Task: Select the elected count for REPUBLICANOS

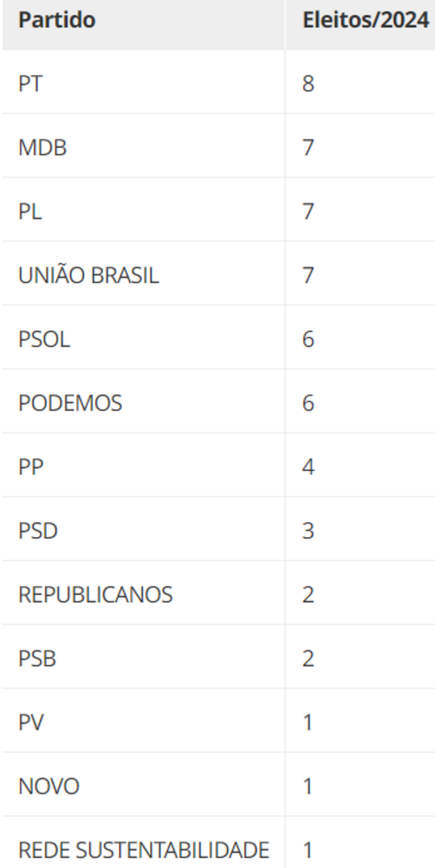Action: tap(308, 595)
